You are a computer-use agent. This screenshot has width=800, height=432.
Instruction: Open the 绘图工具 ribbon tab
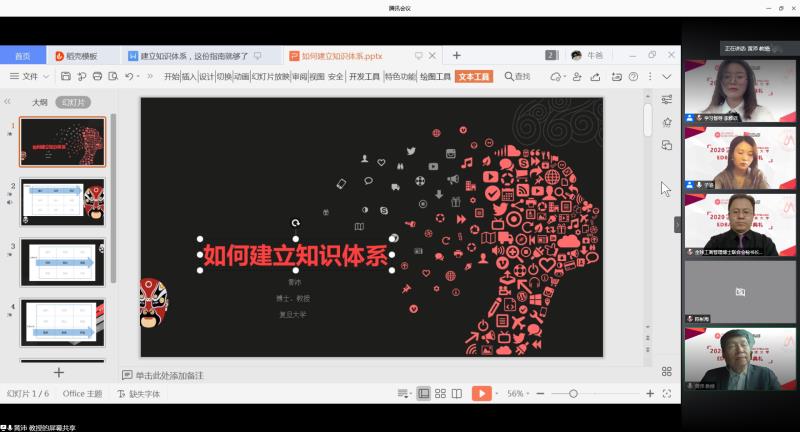435,77
